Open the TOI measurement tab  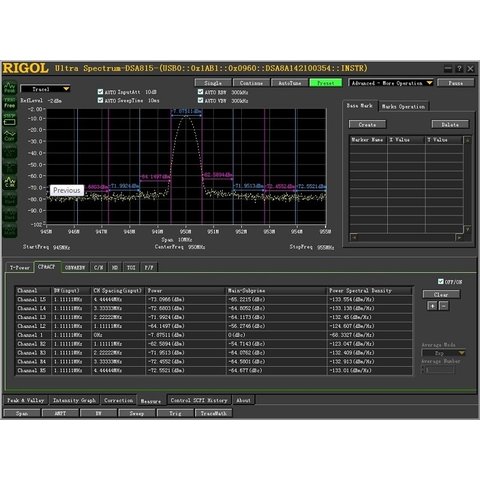tap(131, 267)
